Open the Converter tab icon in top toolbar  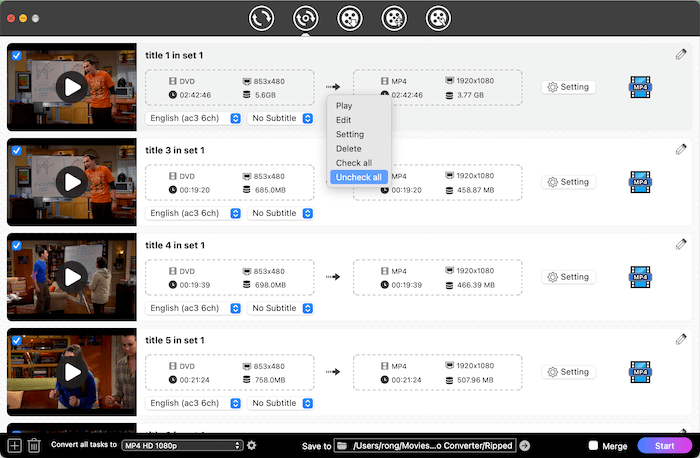(263, 18)
